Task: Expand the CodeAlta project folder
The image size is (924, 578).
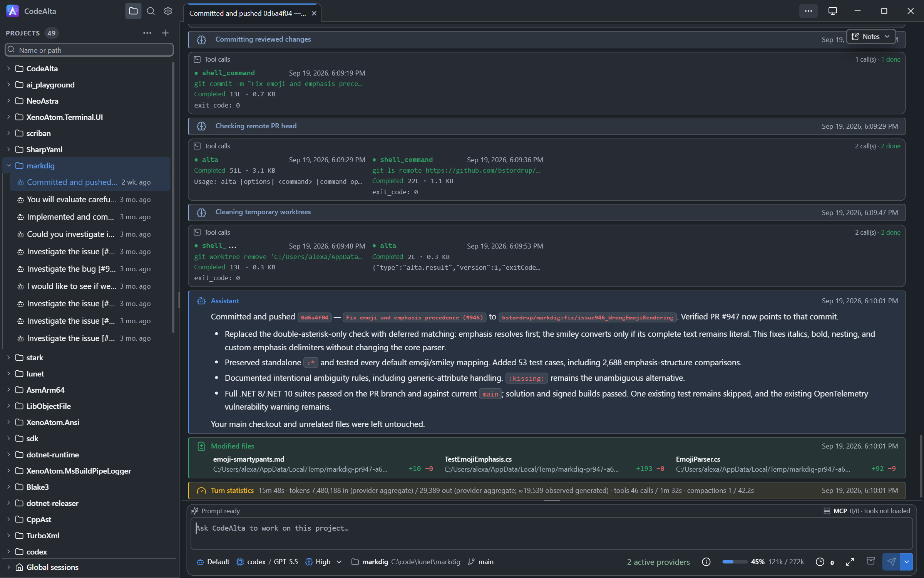Action: pyautogui.click(x=8, y=69)
